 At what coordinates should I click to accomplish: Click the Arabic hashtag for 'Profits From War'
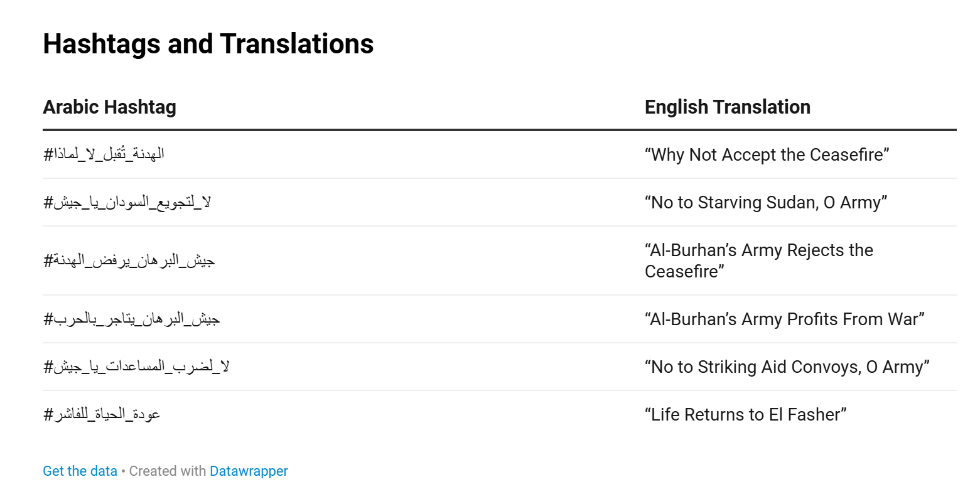131,319
